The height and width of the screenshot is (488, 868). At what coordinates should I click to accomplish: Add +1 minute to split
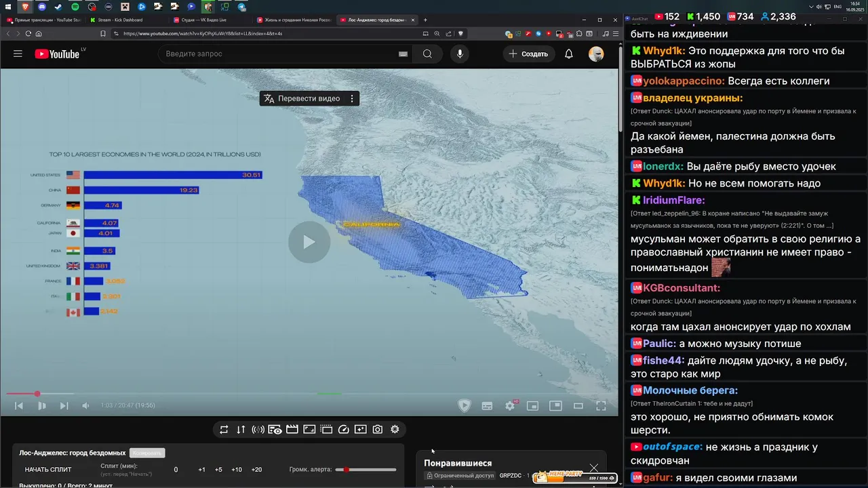click(201, 470)
